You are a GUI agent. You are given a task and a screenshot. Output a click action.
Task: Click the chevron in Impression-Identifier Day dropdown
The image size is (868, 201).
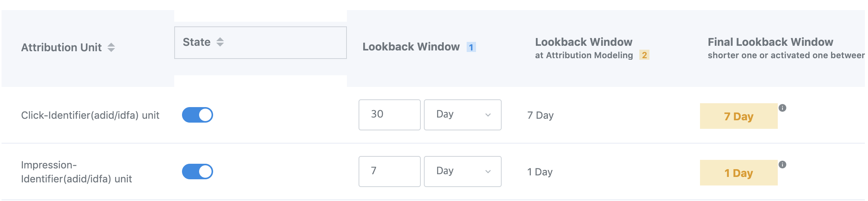coord(488,172)
